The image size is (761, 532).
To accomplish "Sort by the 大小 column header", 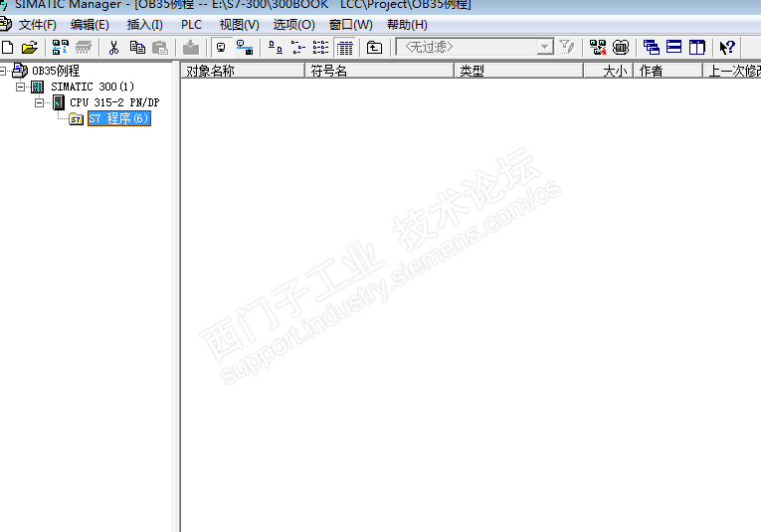I will (608, 71).
